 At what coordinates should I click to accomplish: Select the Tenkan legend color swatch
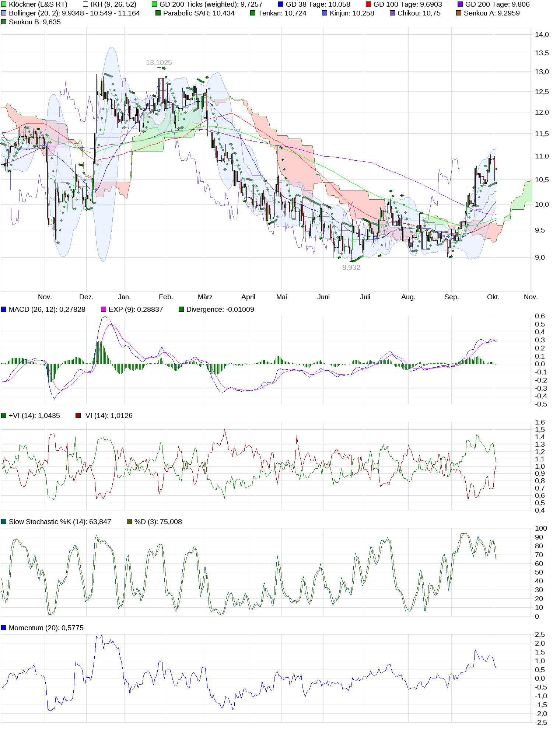click(253, 13)
